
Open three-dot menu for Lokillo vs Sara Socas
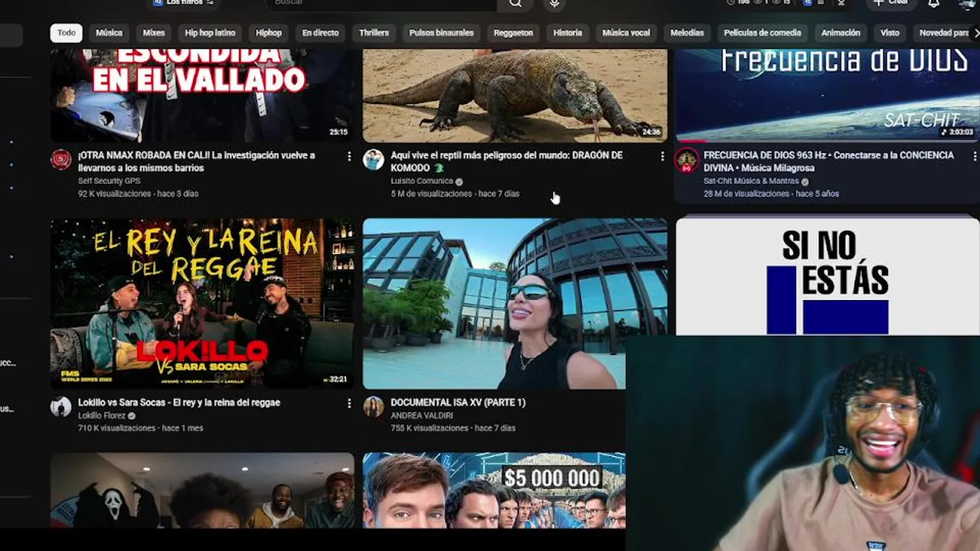point(349,403)
